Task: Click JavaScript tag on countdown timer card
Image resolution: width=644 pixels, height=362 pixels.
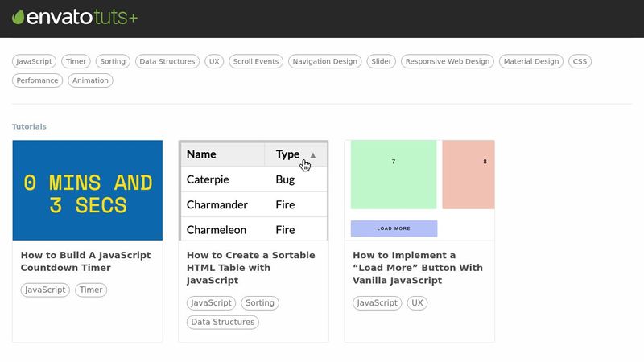Action: (x=45, y=290)
